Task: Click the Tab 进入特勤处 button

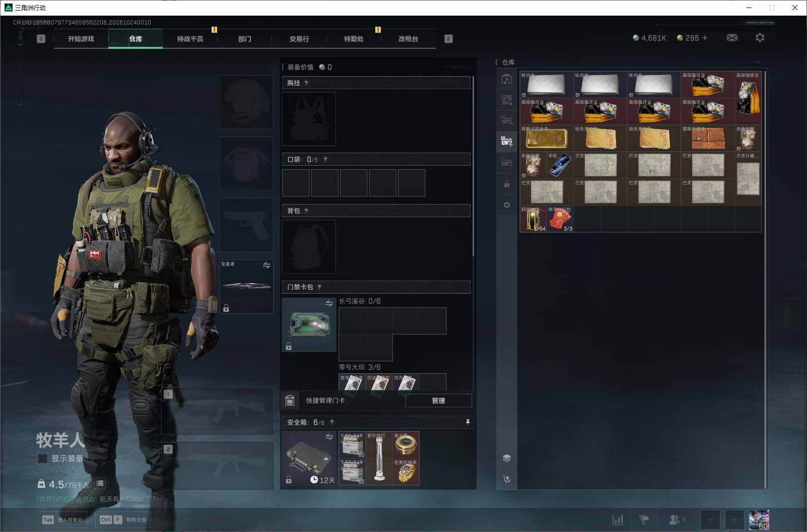Action: (x=62, y=519)
